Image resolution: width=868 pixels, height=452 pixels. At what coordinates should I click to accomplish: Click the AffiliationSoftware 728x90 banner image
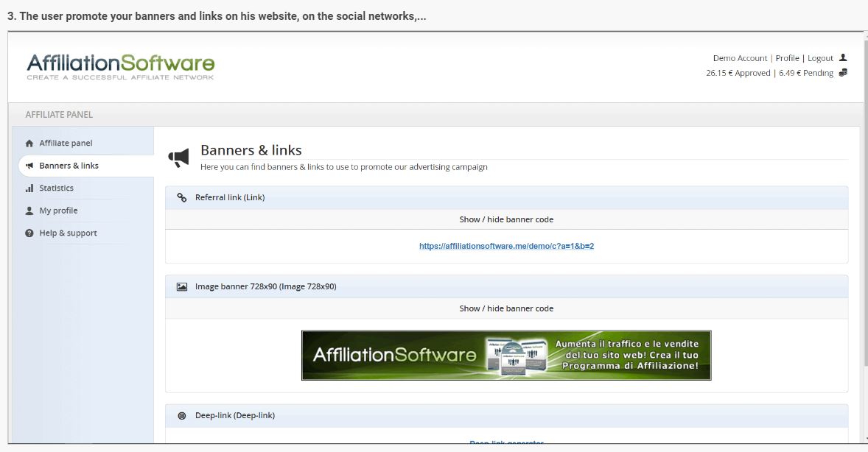(507, 355)
